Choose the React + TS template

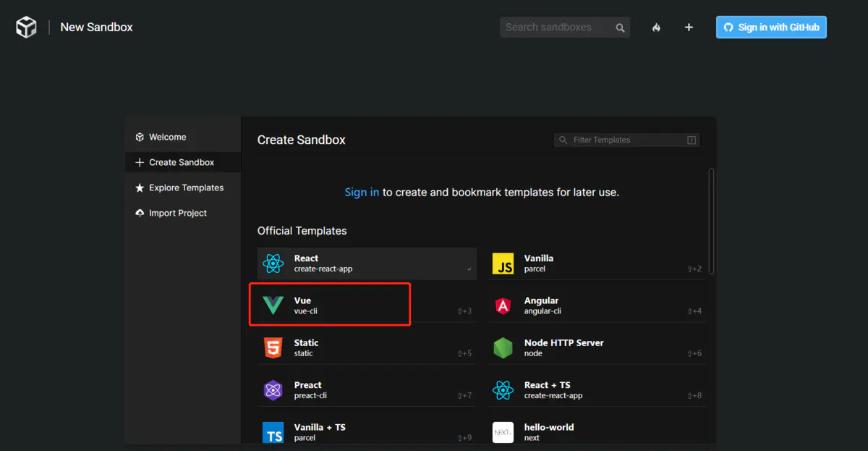click(x=597, y=390)
